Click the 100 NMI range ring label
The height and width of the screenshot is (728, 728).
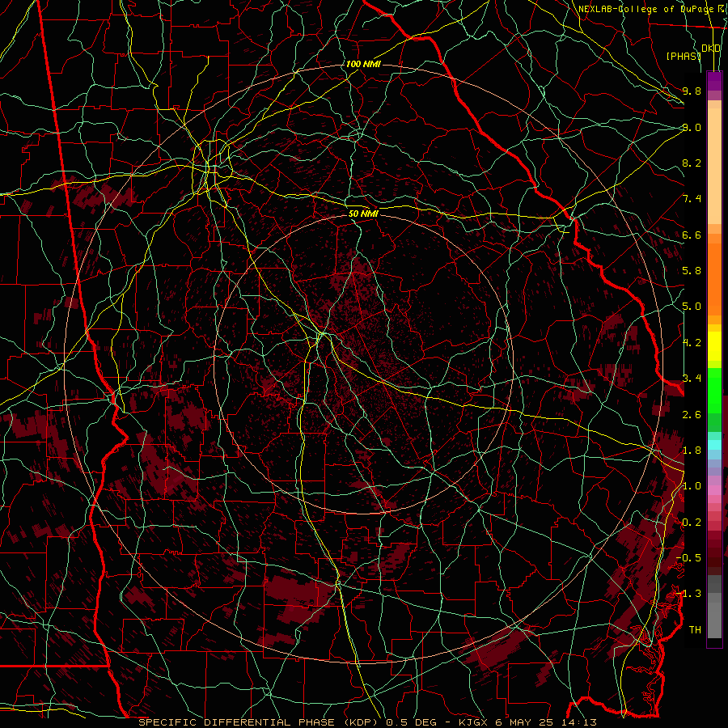tap(363, 64)
